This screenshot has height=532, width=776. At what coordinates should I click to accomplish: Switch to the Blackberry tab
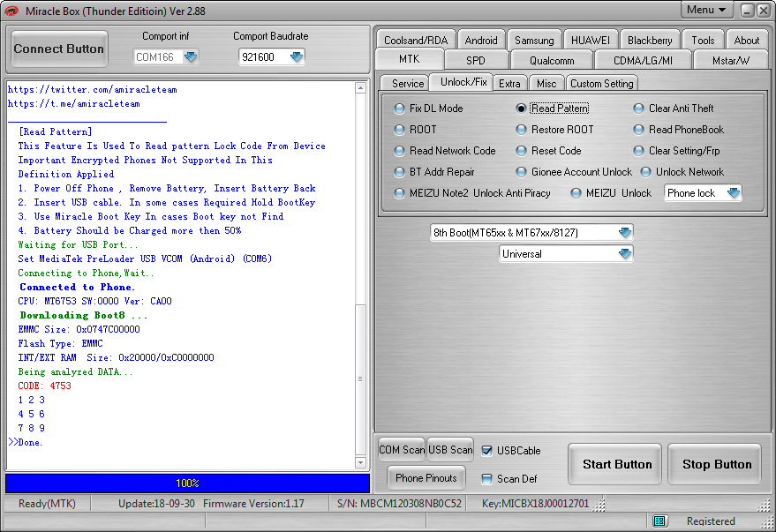coord(650,40)
